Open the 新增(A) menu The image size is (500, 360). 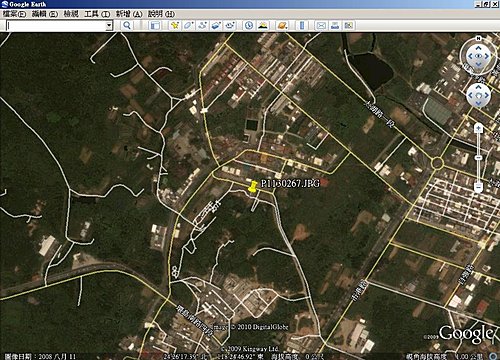[129, 14]
